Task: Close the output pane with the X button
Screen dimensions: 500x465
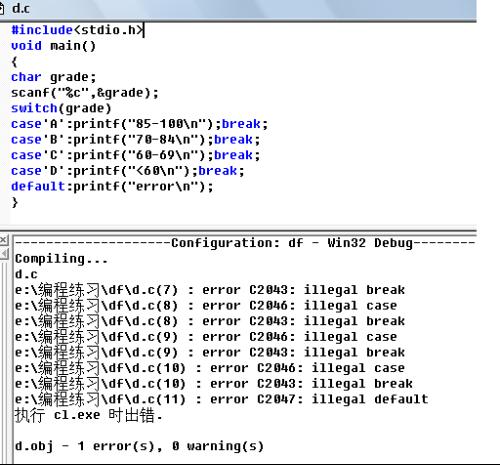Action: pyautogui.click(x=3, y=240)
